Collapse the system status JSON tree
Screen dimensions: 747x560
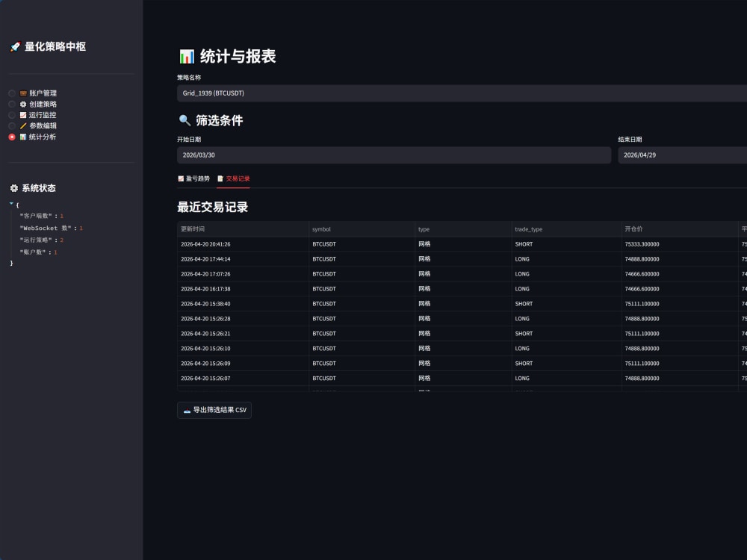pyautogui.click(x=11, y=204)
